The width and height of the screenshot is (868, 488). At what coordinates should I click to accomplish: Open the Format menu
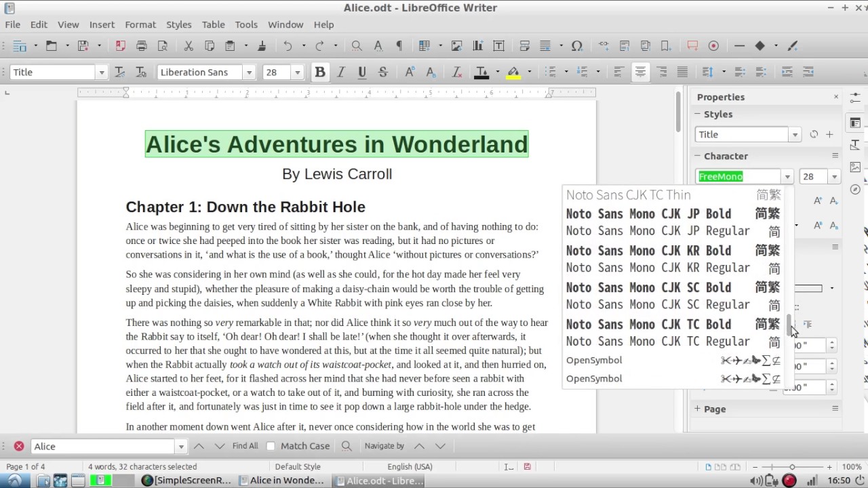[x=140, y=24]
